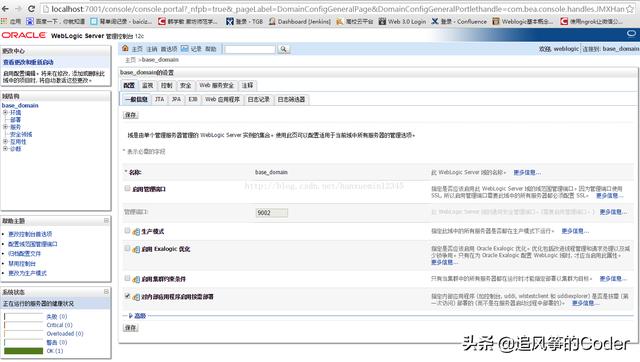Open the Web 3.0 Login bookmark
The width and height of the screenshot is (640, 362).
click(x=402, y=21)
